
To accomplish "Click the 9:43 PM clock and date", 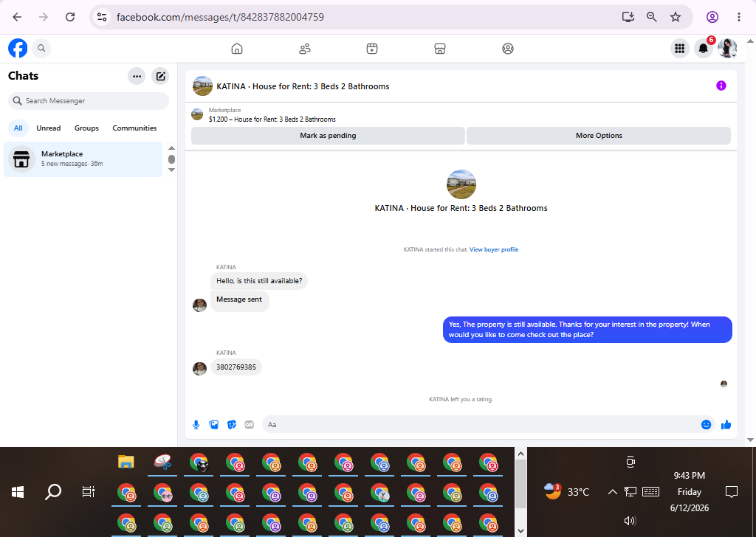I will point(690,492).
